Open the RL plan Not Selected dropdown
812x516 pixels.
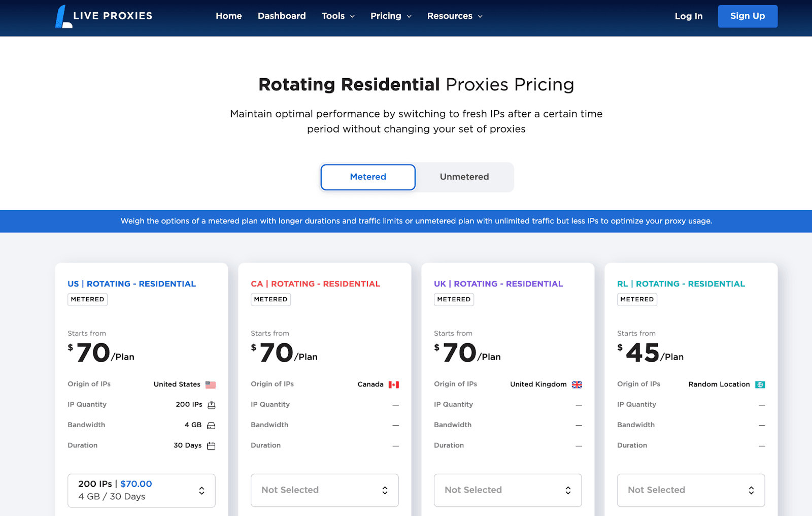tap(691, 490)
